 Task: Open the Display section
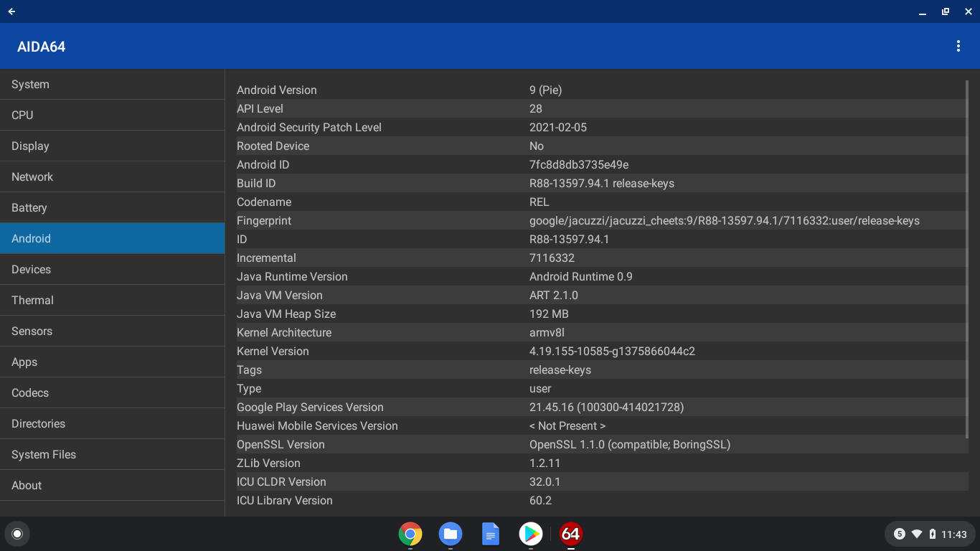[x=113, y=146]
